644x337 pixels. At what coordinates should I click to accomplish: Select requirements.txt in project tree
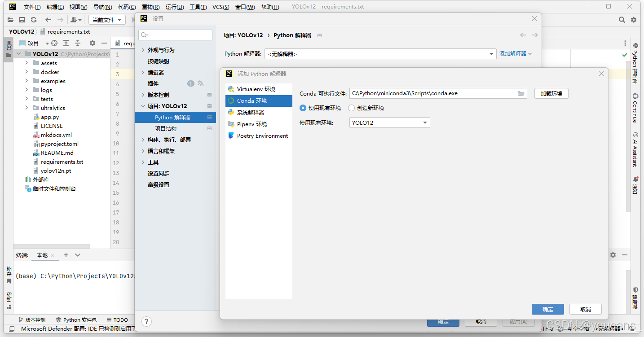coord(62,162)
